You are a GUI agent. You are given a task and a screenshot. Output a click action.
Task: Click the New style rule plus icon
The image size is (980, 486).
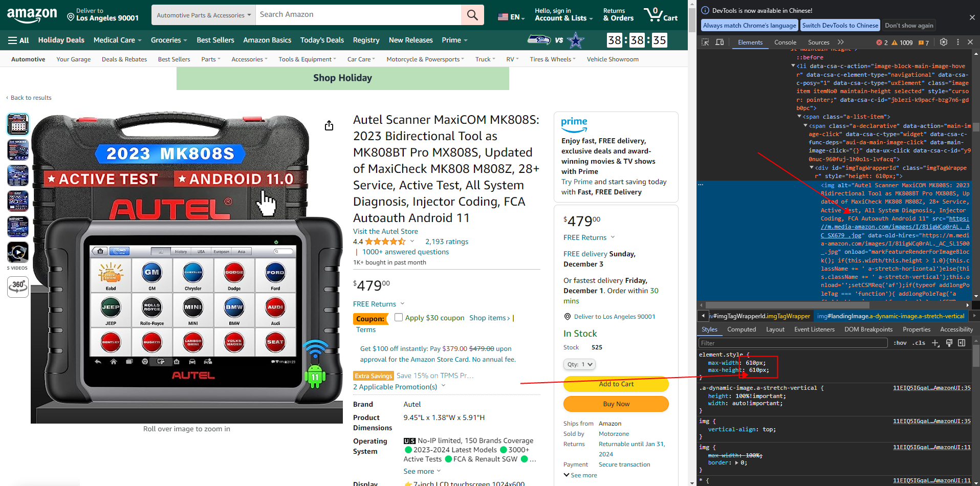click(x=935, y=343)
